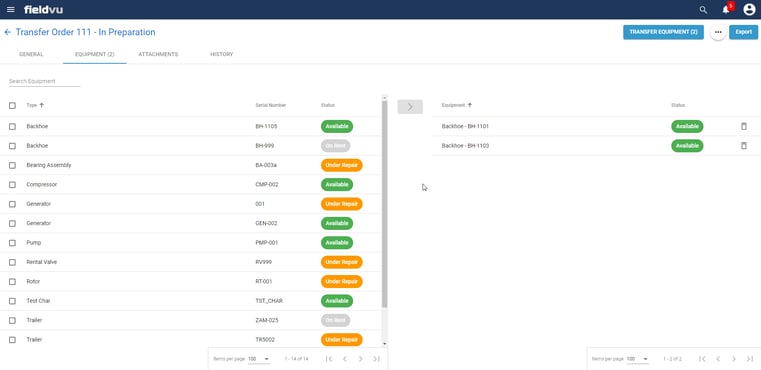The height and width of the screenshot is (370, 761).
Task: Click the three-dot more options button
Action: 718,32
